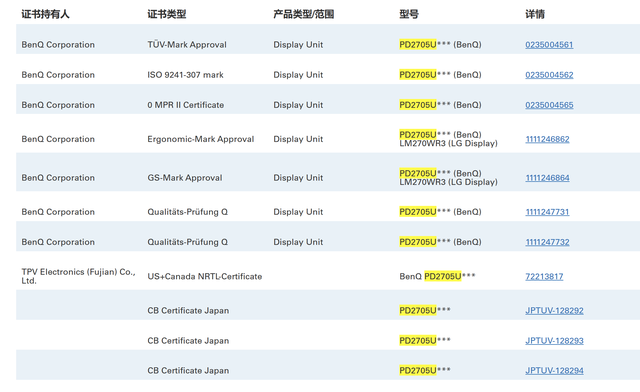Open certificate link 0235004565
This screenshot has height=392, width=640.
tap(549, 105)
